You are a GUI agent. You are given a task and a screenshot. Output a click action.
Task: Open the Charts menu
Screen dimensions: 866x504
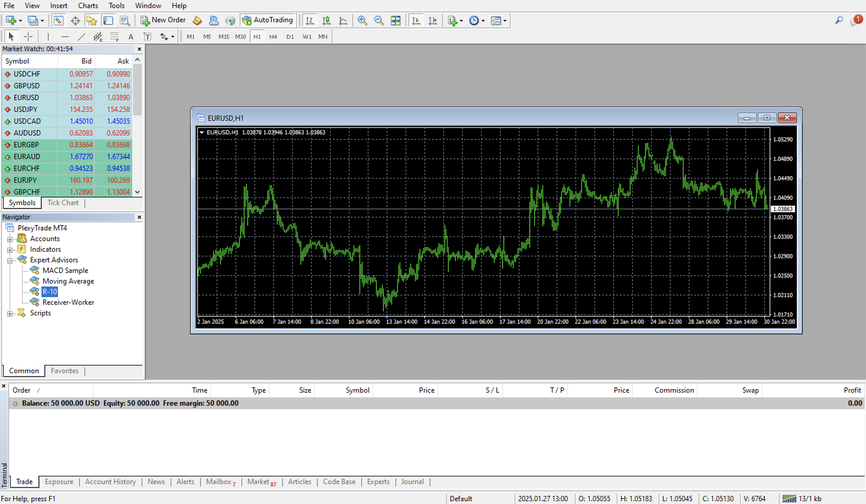point(88,6)
